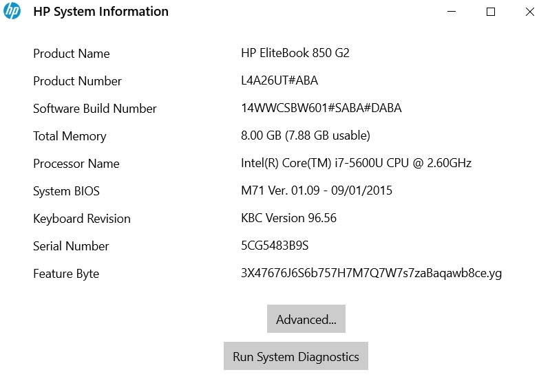Viewport: 550px width, 392px height.
Task: Click the 8.00 GB total memory value
Action: coord(306,135)
